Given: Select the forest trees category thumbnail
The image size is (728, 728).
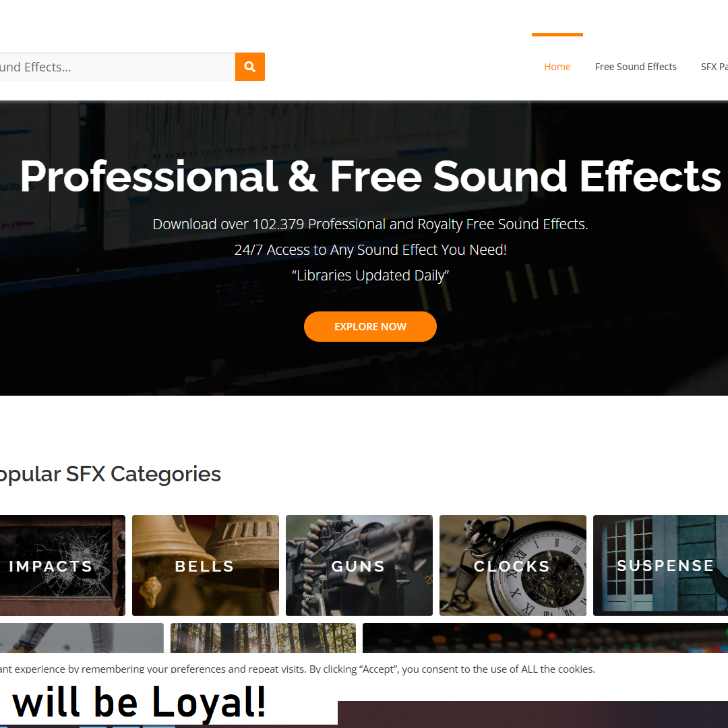Looking at the screenshot, I should click(264, 638).
